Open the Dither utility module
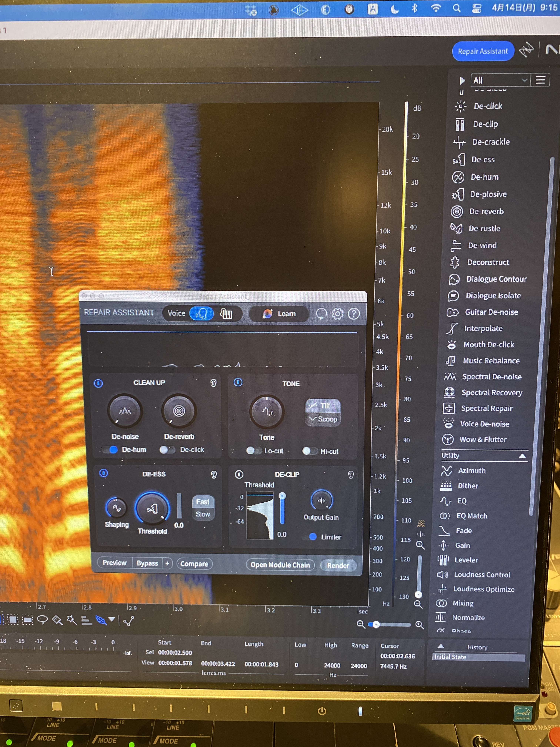The height and width of the screenshot is (747, 560). [459, 486]
